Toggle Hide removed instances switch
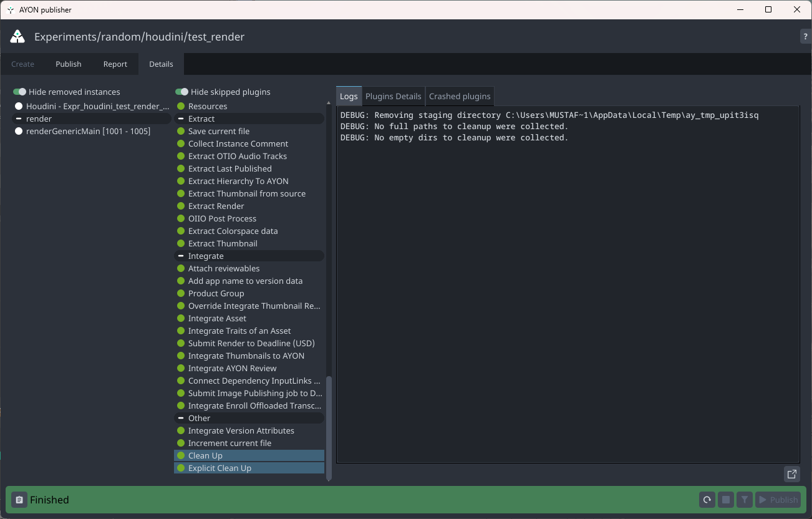Viewport: 812px width, 519px height. [x=20, y=92]
